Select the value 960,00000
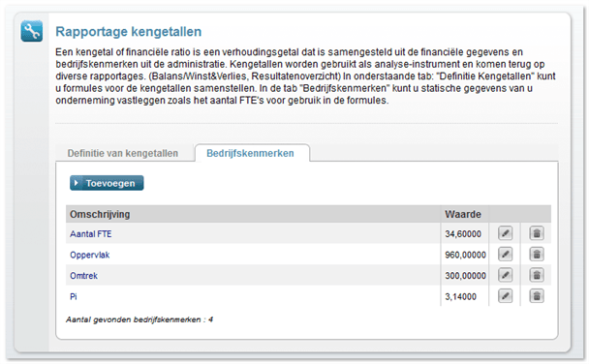589x364 pixels. point(465,256)
